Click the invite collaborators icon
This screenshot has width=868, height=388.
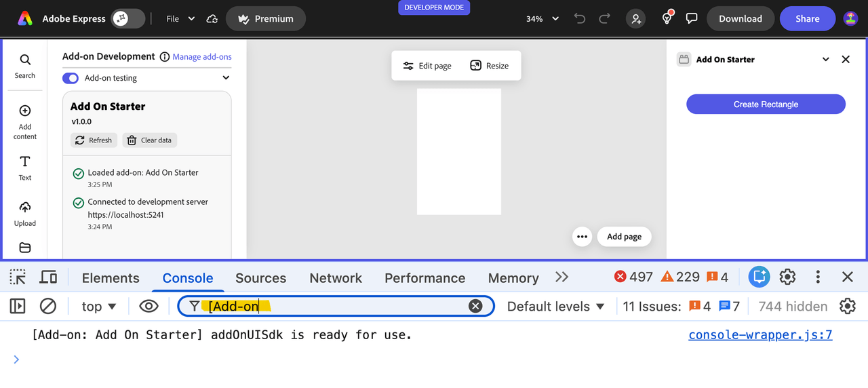tap(636, 19)
